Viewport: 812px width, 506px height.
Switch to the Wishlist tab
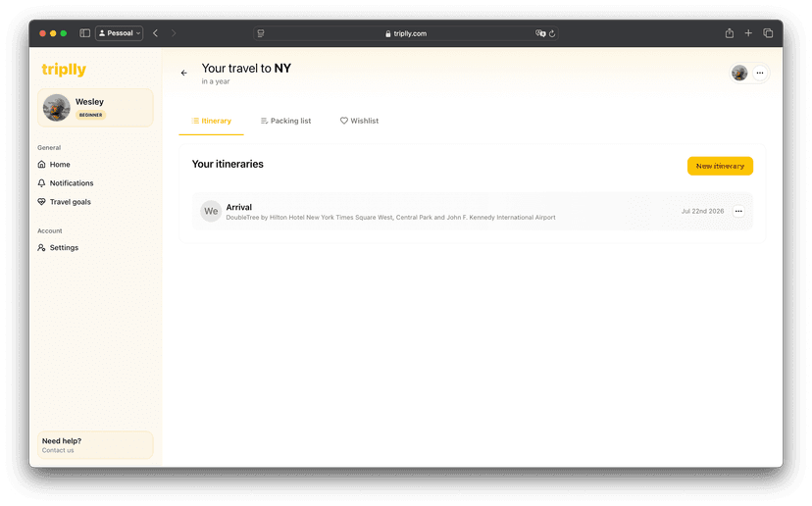(x=359, y=121)
